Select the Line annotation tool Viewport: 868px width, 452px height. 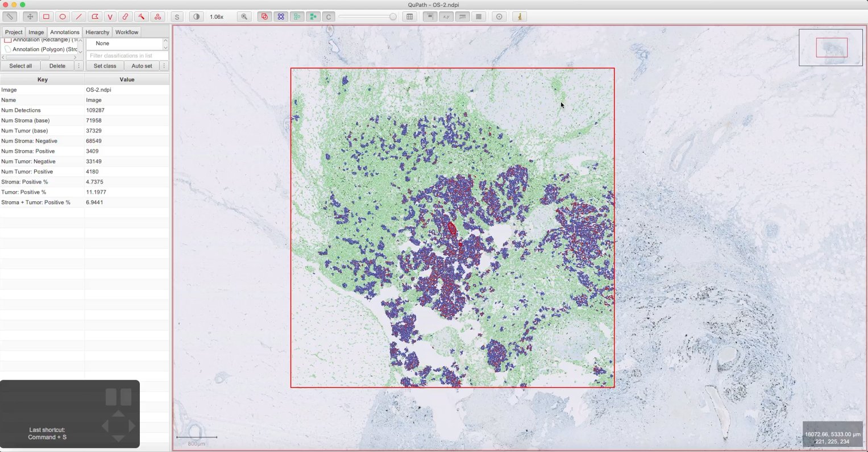tap(78, 16)
